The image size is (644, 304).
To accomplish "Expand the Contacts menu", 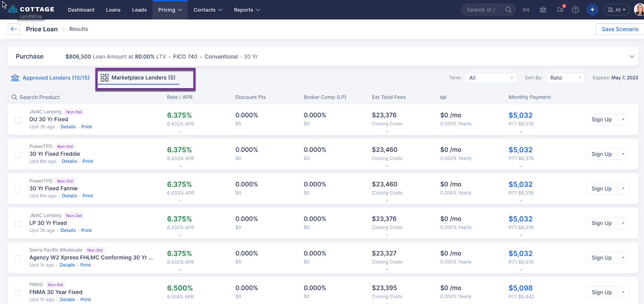I will [x=208, y=10].
